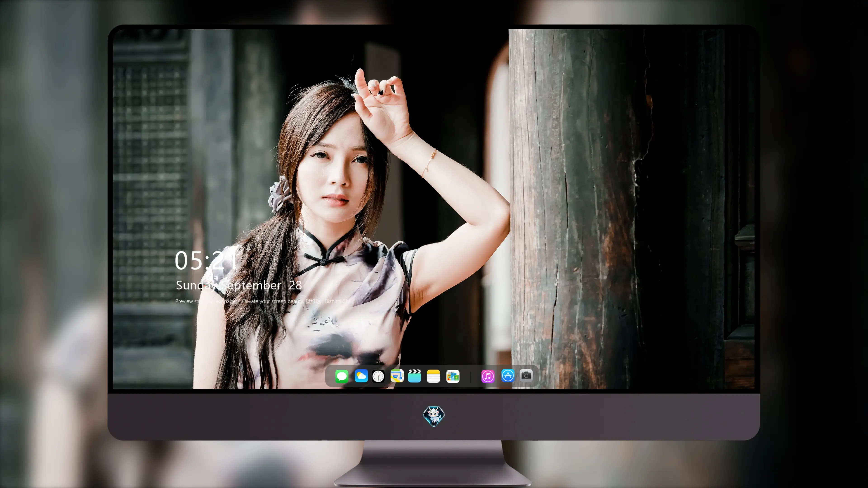Viewport: 868px width, 488px height.
Task: Open the photo collage app icon
Action: [453, 376]
